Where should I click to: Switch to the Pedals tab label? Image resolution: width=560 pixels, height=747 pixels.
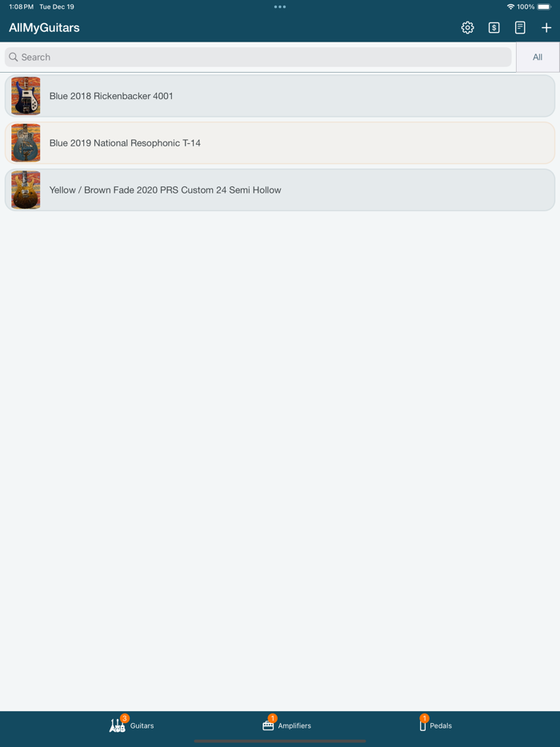[441, 725]
